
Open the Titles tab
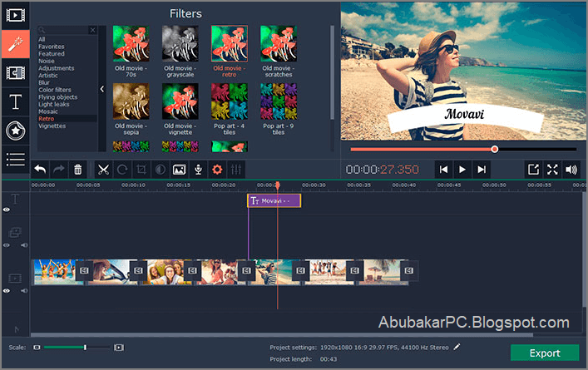(x=15, y=101)
